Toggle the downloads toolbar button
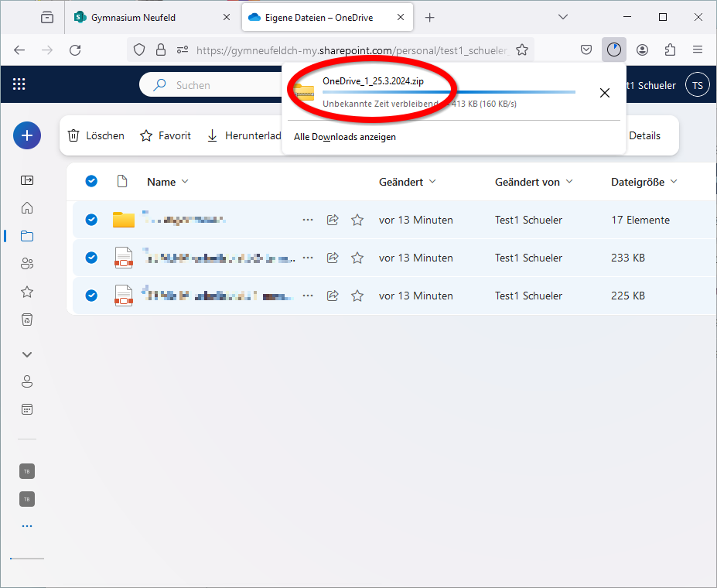Viewport: 717px width, 588px height. [x=613, y=50]
